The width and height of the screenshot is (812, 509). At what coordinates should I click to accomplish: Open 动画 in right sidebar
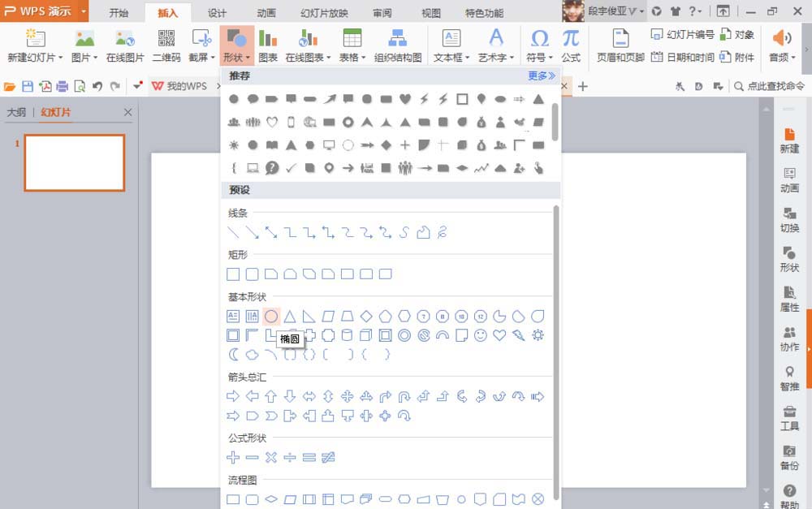789,179
